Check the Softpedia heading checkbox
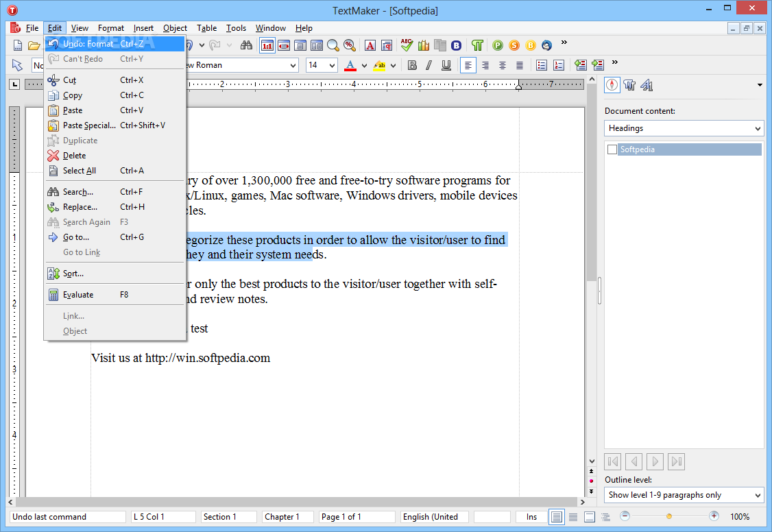772x532 pixels. (x=612, y=149)
